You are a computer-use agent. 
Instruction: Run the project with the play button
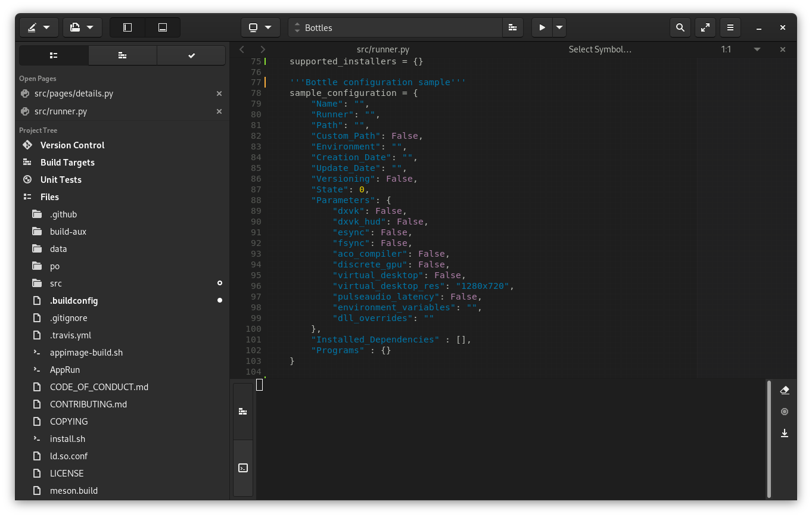point(542,27)
